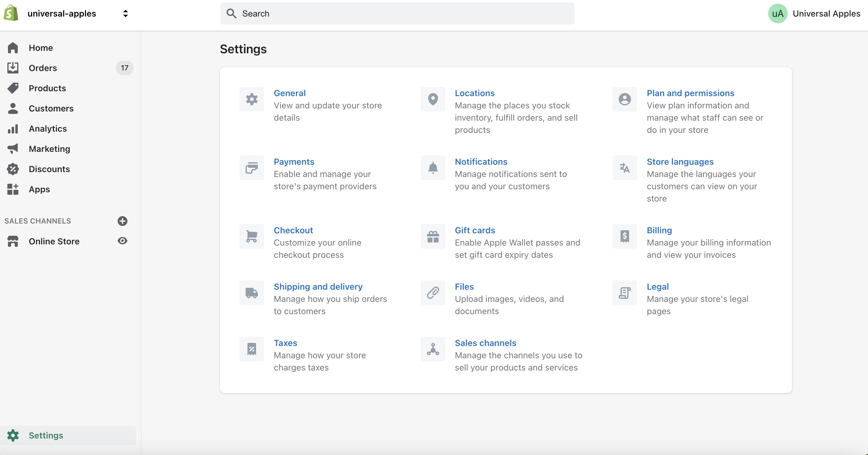Click the Marketing megaphone icon
This screenshot has width=868, height=455.
click(13, 149)
